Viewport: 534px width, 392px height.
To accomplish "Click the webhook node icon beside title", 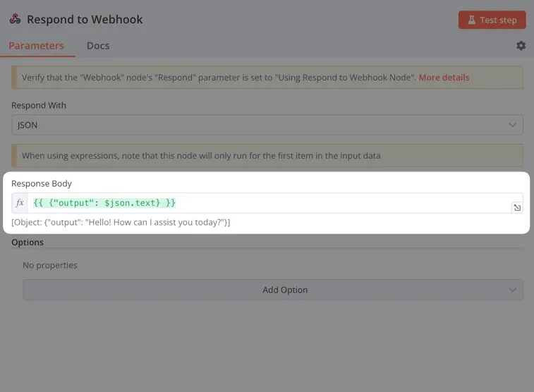I will click(15, 19).
